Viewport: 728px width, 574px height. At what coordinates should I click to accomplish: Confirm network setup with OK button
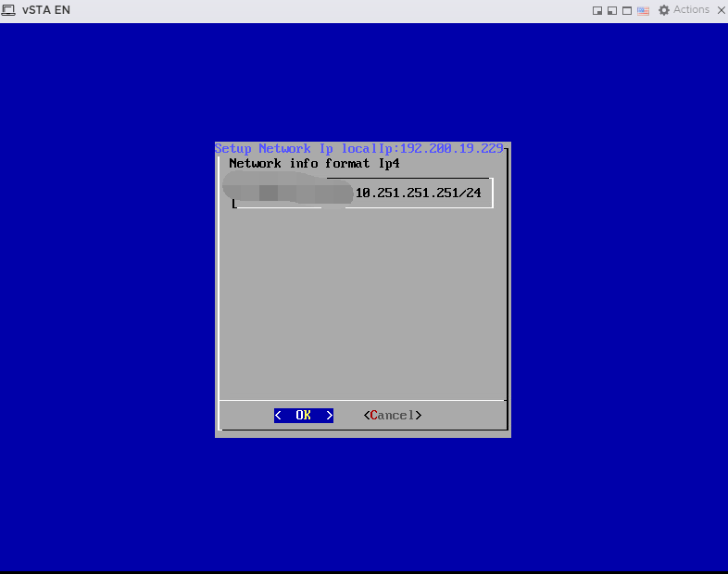click(304, 415)
